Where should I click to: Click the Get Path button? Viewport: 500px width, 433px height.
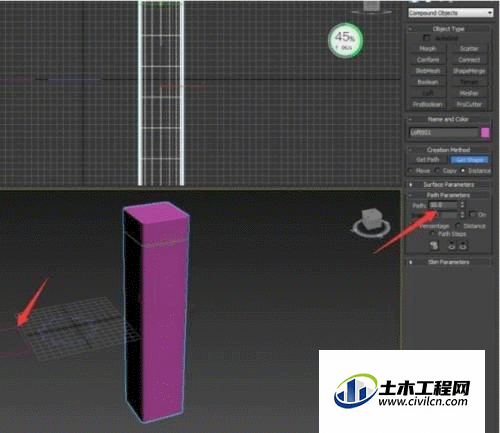pyautogui.click(x=428, y=160)
